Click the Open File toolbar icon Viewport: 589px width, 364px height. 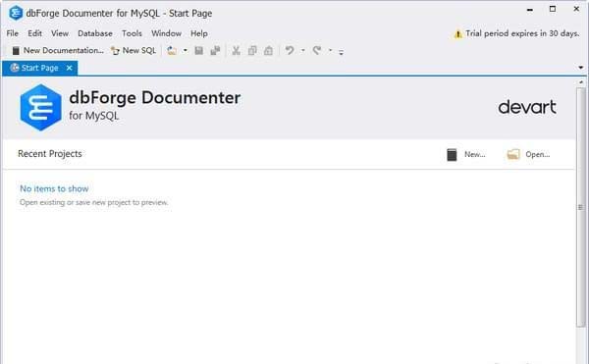[172, 50]
